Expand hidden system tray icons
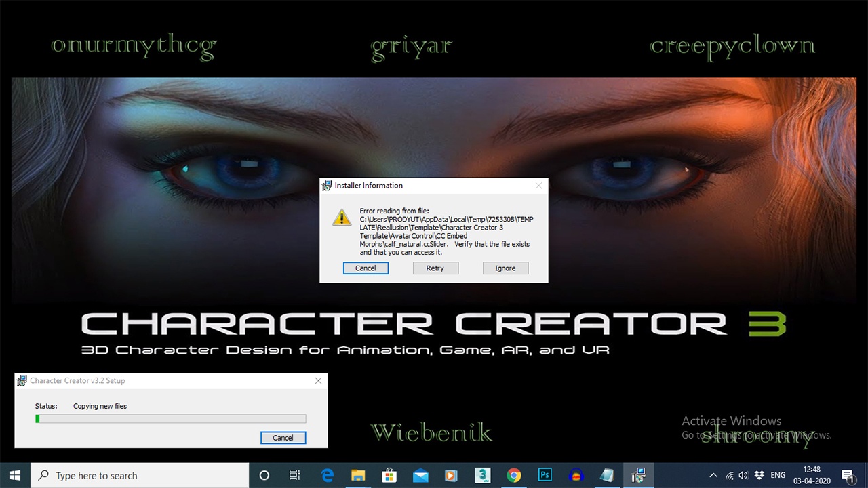This screenshot has height=488, width=868. tap(713, 476)
